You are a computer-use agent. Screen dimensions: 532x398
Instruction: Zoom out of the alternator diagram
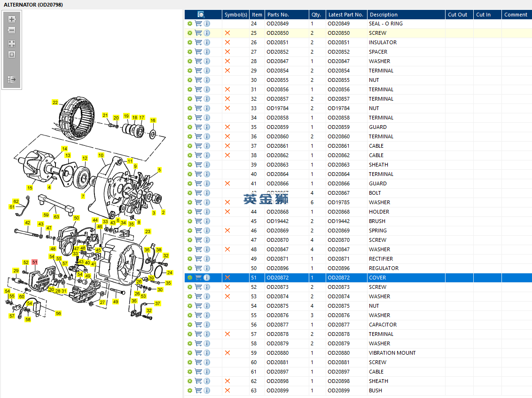(x=12, y=31)
